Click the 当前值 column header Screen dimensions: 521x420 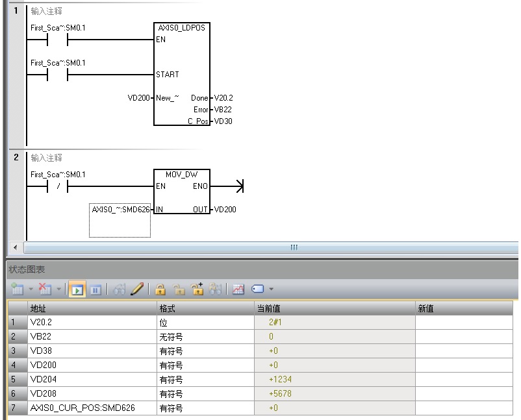(334, 308)
